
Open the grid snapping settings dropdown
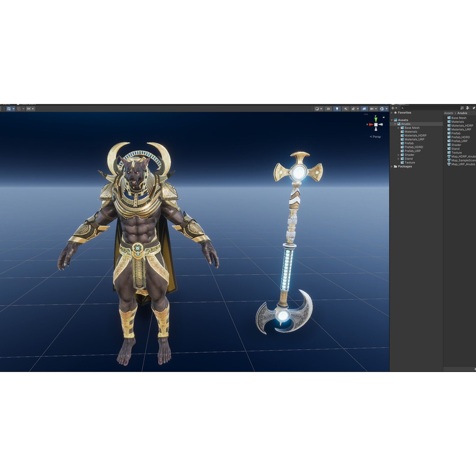click(x=23, y=109)
